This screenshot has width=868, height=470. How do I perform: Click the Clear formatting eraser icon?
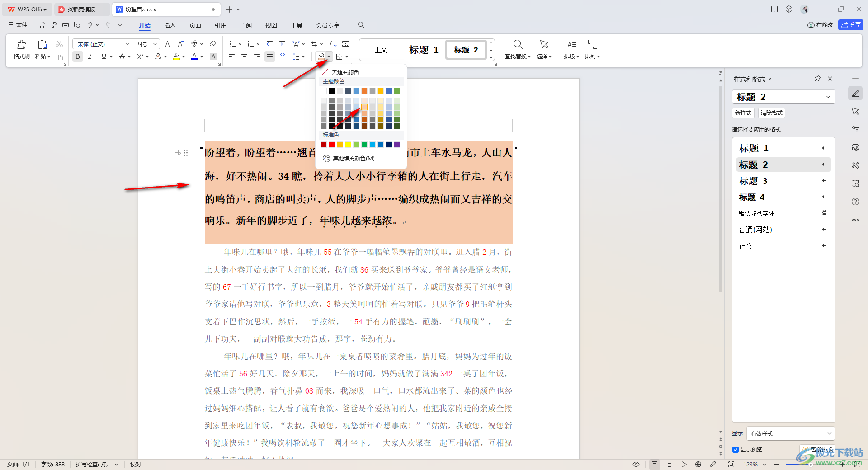pos(213,44)
